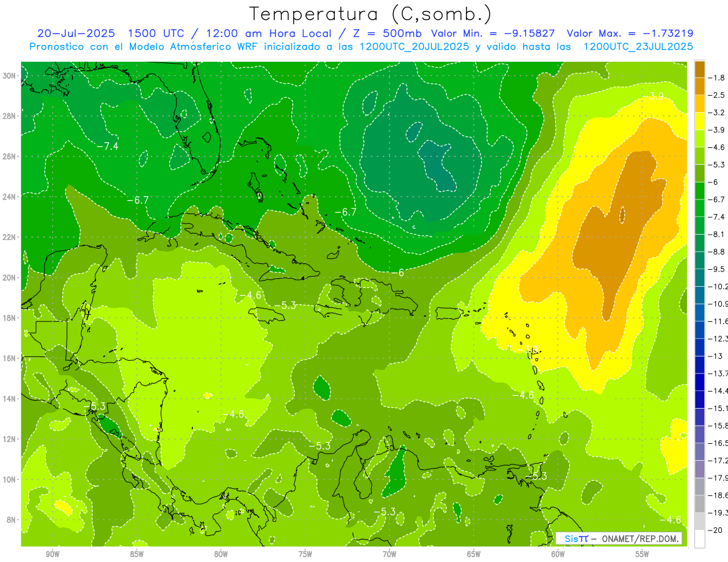Click colorbar value "-20"

715,530
